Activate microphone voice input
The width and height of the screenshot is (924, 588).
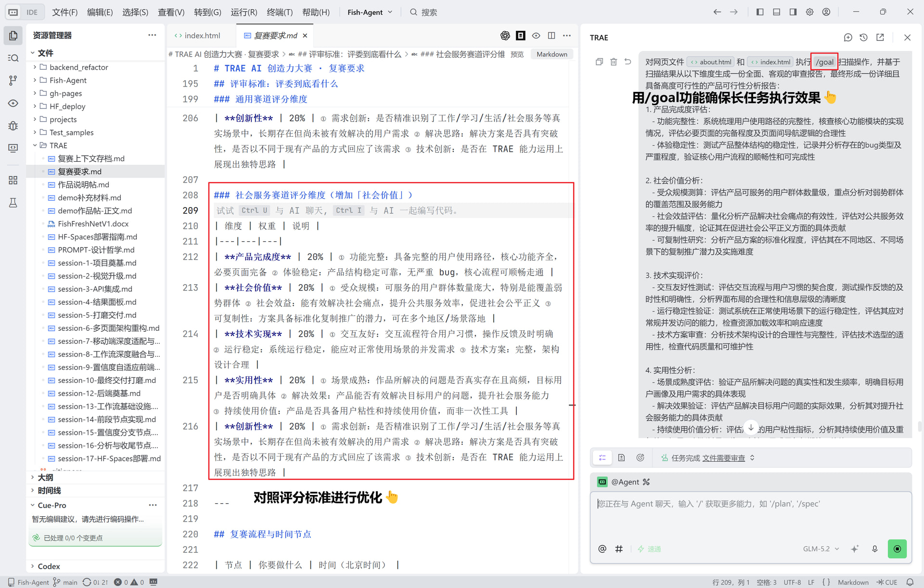[875, 549]
